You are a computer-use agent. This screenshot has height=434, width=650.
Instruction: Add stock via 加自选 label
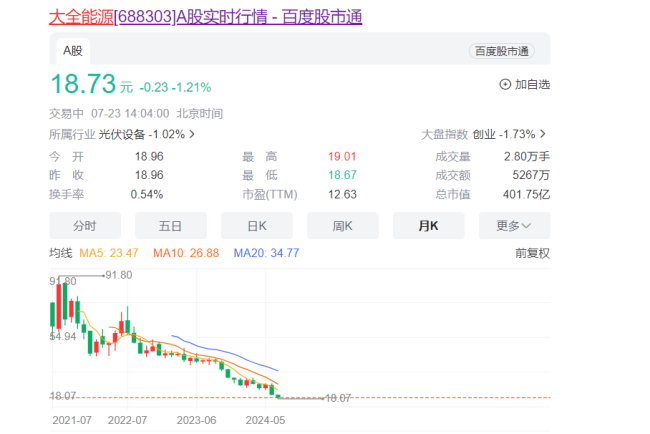[x=532, y=85]
